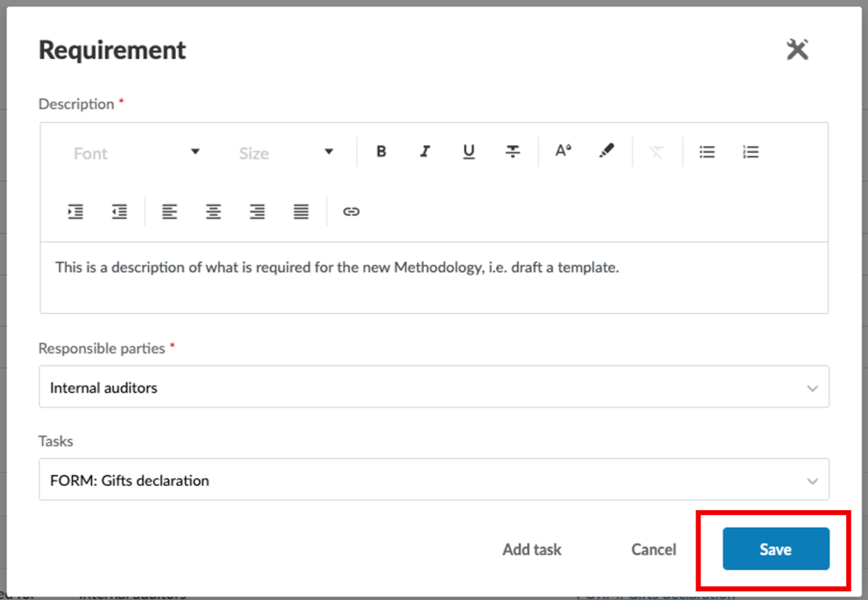This screenshot has width=868, height=600.
Task: Underline the selected description text
Action: click(468, 152)
